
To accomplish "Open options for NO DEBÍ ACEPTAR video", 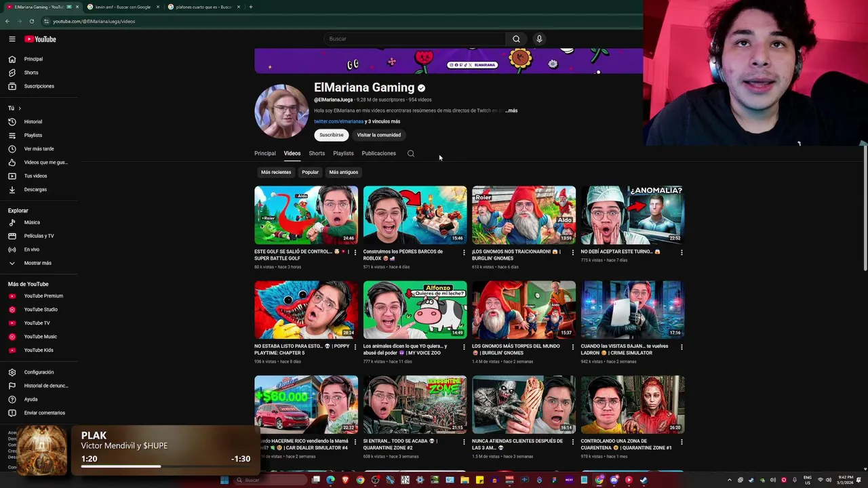I will (682, 252).
